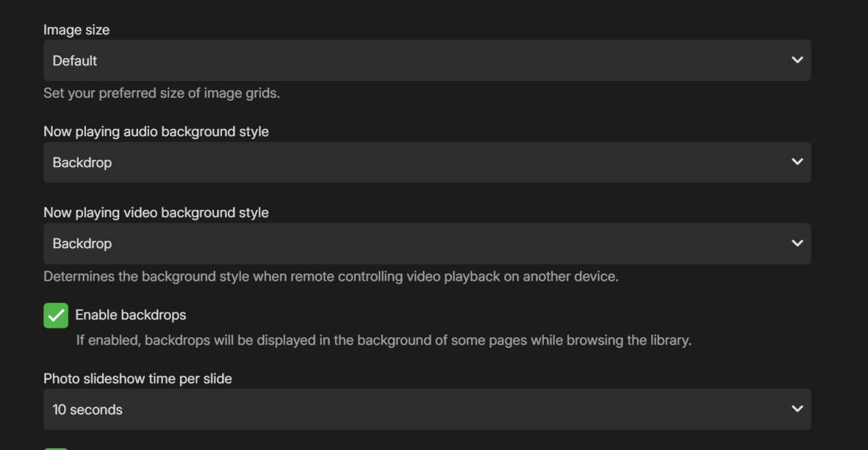This screenshot has height=450, width=868.
Task: Open the Image size dropdown
Action: pyautogui.click(x=427, y=60)
